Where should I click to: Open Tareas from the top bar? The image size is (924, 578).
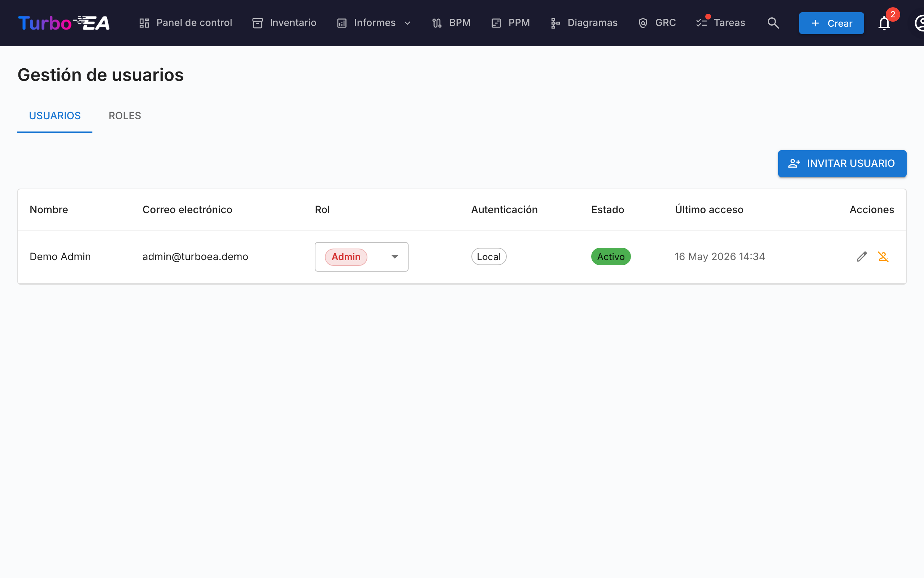720,23
